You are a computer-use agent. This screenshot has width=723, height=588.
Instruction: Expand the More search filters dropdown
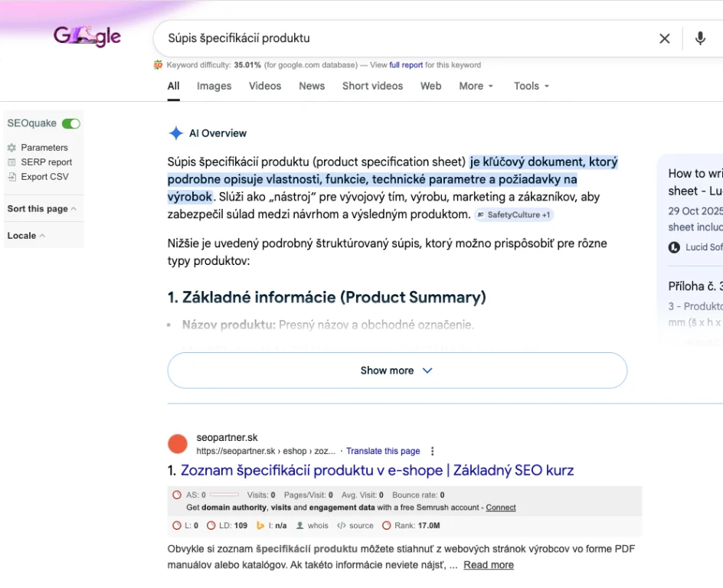click(x=476, y=86)
